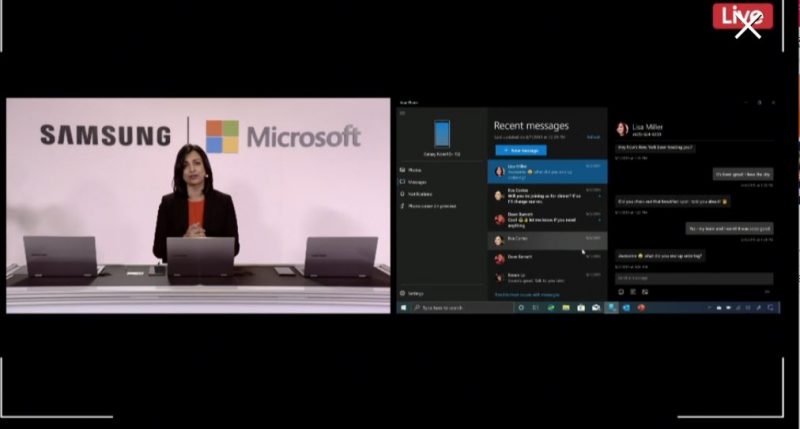The width and height of the screenshot is (800, 429).
Task: Open Lisa Miller conversation in list
Action: pyautogui.click(x=547, y=172)
